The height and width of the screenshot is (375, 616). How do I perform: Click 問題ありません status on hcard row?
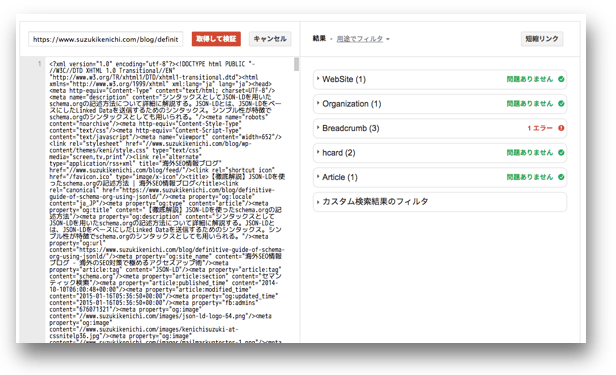click(530, 153)
